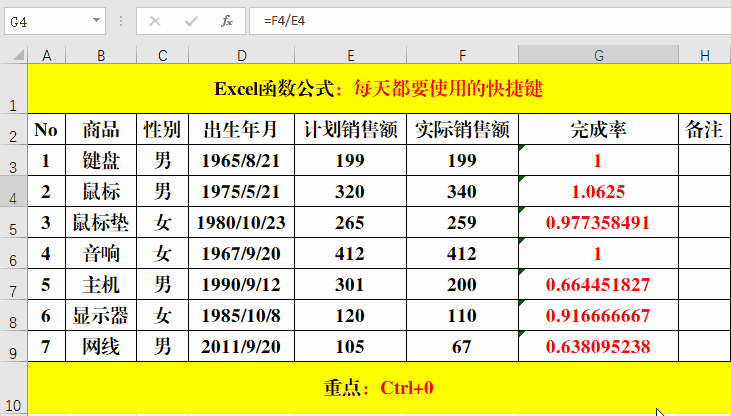Viewport: 731px width, 416px height.
Task: Select the completion rate cell '0.916666667'
Action: coord(599,315)
